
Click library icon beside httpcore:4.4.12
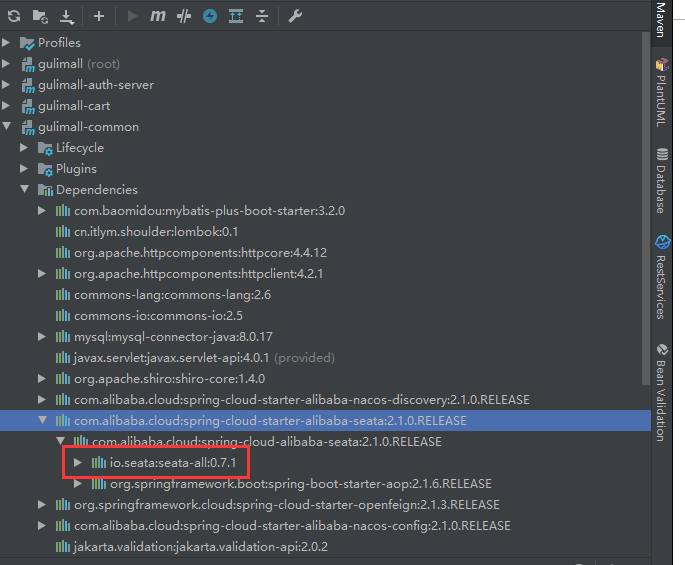(63, 253)
